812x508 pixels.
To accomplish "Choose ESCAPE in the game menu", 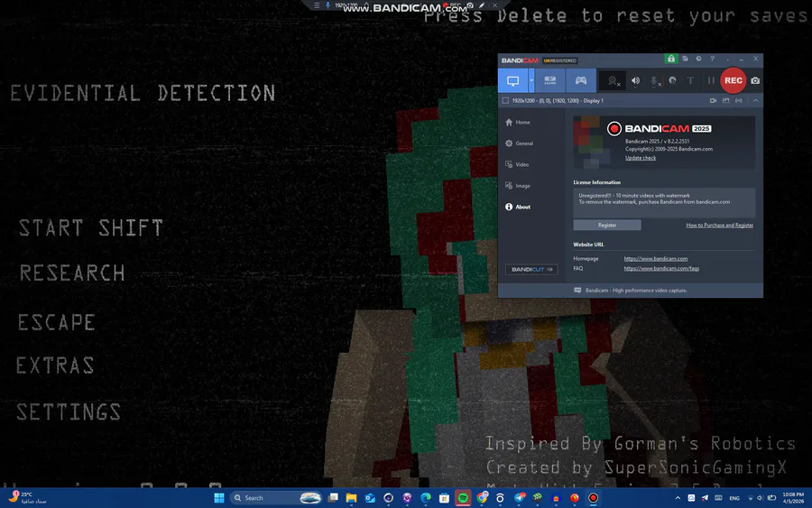I will click(57, 322).
